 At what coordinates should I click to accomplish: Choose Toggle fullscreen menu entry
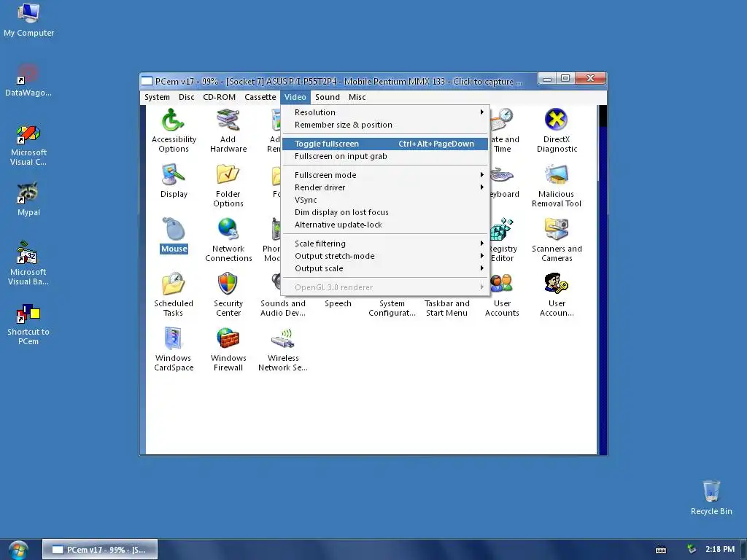tap(385, 144)
